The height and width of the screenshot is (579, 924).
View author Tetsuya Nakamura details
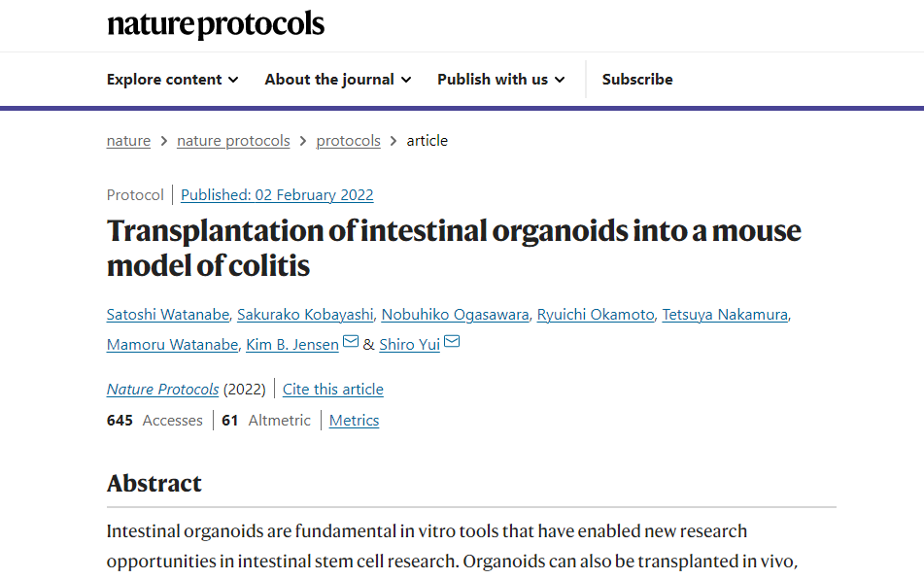tap(725, 315)
